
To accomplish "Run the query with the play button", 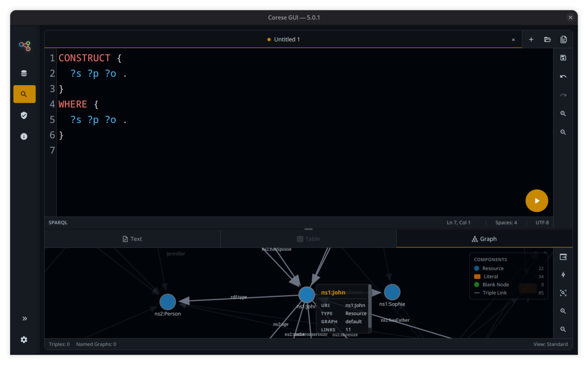I will coord(536,201).
